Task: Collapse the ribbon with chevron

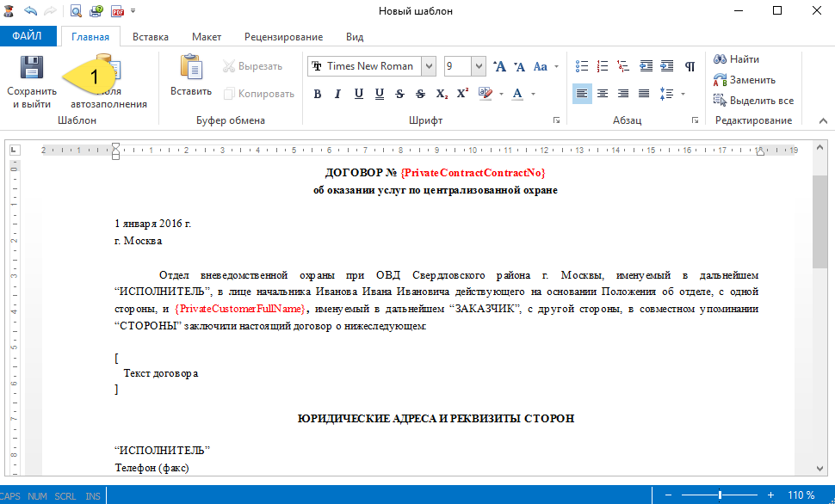Action: coord(823,120)
